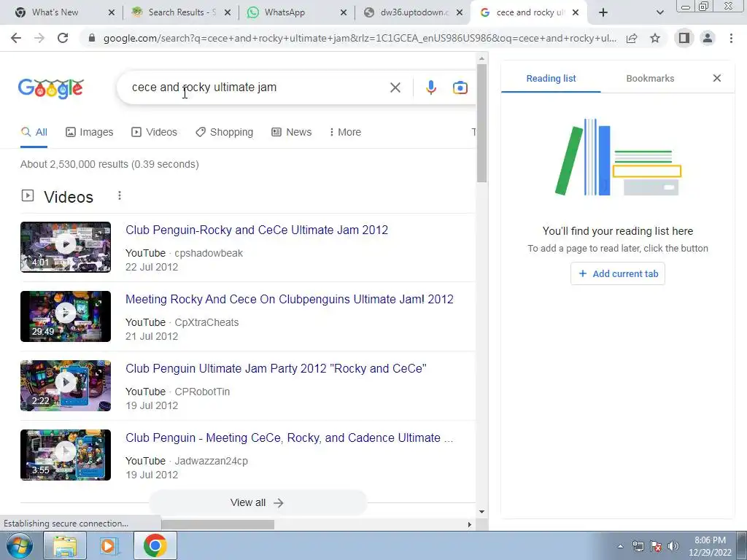Screen dimensions: 747x560
Task: Open the Chrome profile avatar
Action: pyautogui.click(x=708, y=38)
